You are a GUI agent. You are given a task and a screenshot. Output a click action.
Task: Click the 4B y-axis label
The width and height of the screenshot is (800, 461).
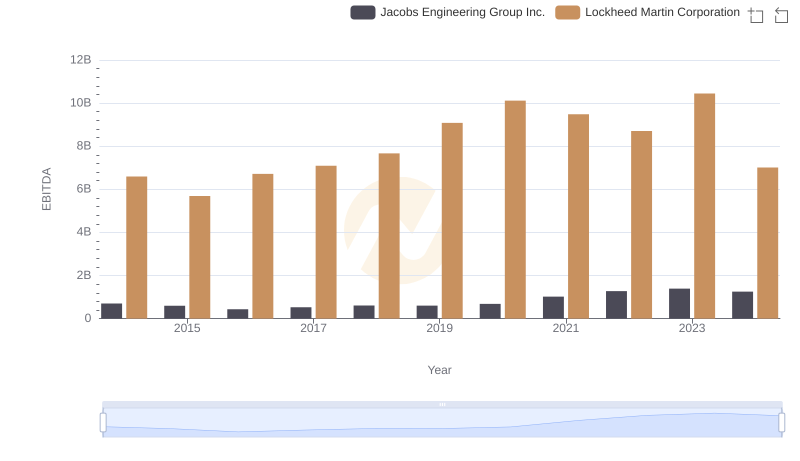tap(84, 232)
